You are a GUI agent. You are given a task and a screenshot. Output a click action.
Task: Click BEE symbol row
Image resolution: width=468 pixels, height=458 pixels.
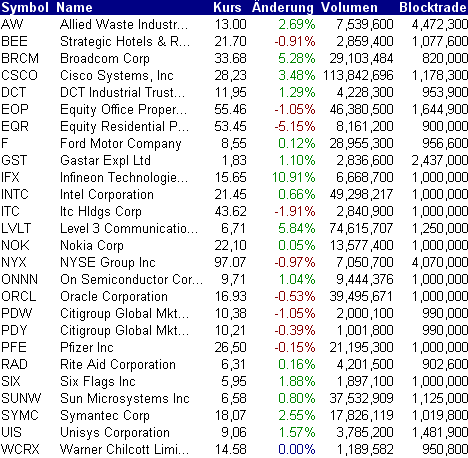click(14, 41)
